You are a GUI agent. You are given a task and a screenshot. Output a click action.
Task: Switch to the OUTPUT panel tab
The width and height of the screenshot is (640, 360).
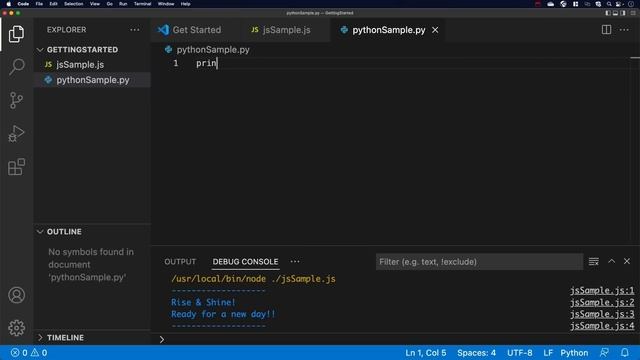[180, 262]
